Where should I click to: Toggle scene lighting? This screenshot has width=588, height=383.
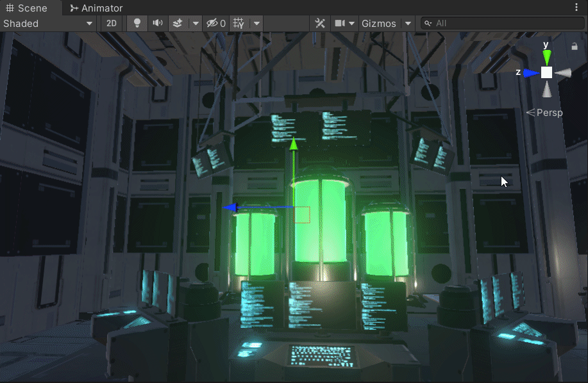(x=137, y=23)
